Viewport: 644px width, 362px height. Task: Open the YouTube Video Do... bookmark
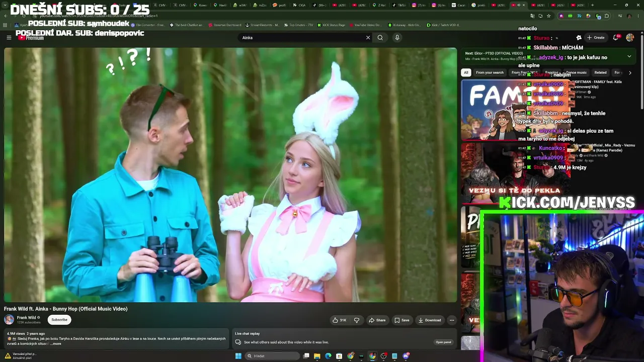click(x=365, y=25)
